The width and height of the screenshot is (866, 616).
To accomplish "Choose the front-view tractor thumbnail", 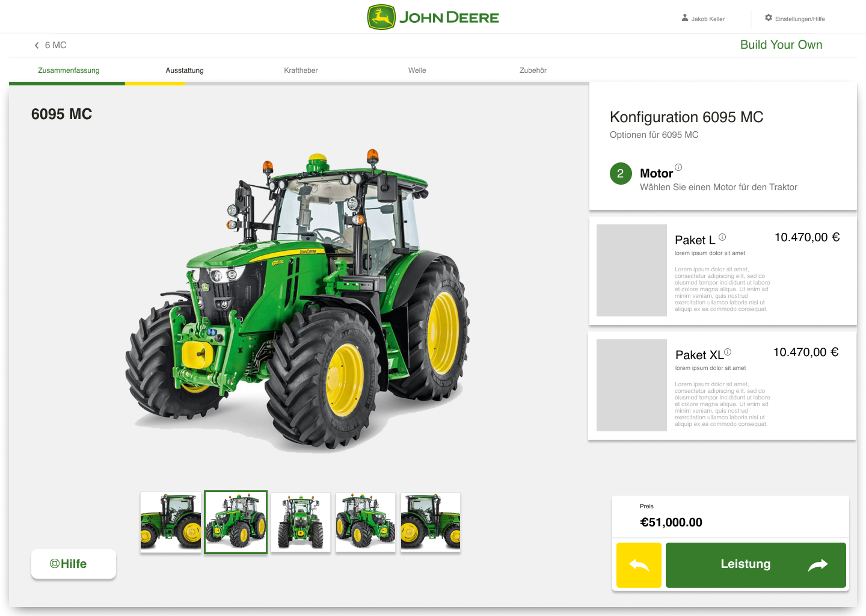I will tap(301, 522).
